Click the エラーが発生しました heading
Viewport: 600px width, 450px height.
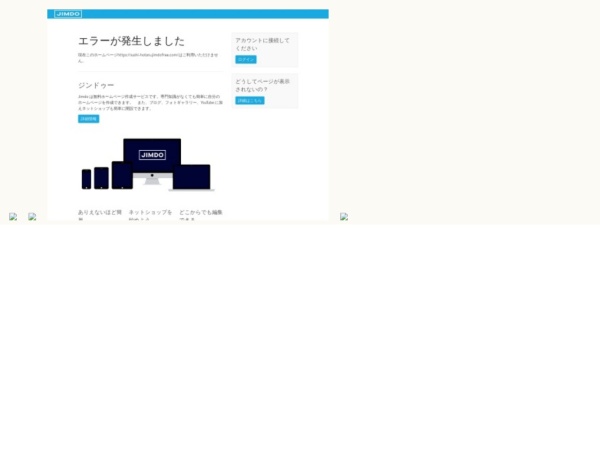[x=131, y=41]
